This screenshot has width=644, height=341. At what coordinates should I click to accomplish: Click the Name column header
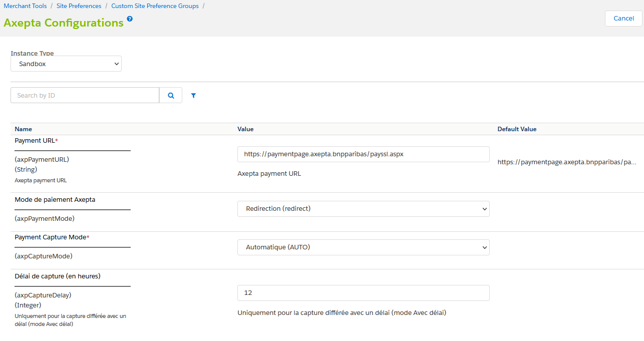[x=24, y=129]
